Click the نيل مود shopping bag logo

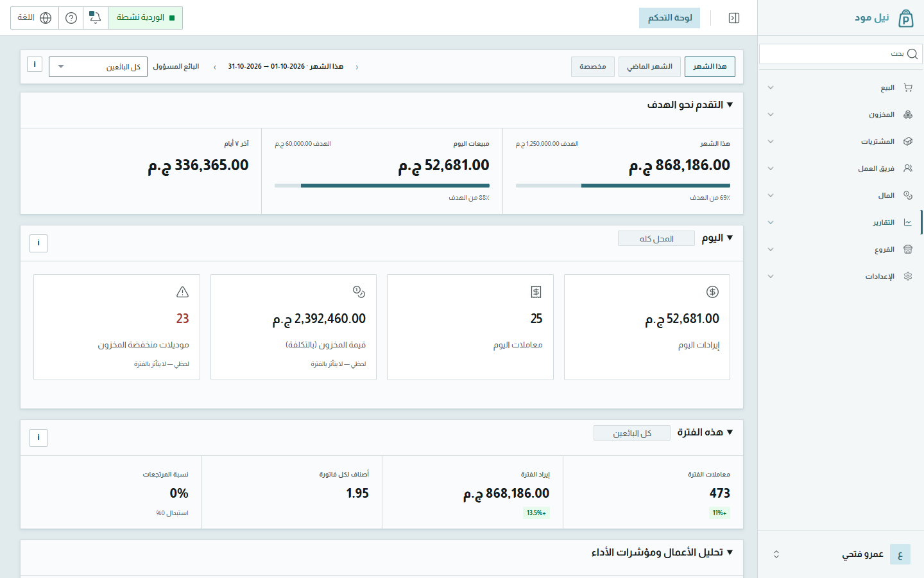tap(905, 18)
